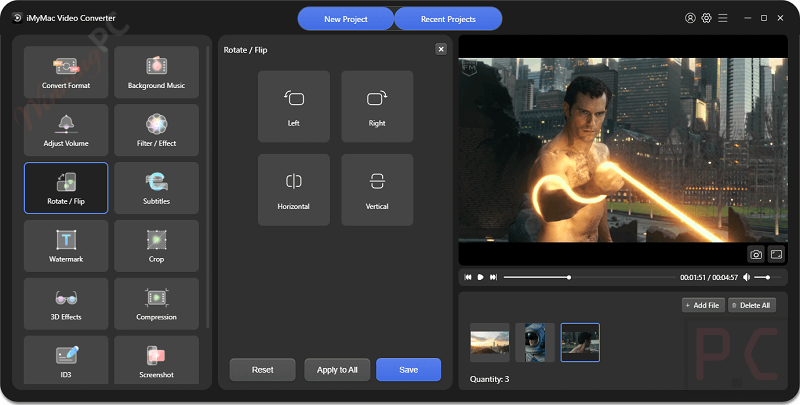Image resolution: width=800 pixels, height=405 pixels.
Task: Mute the preview with the speaker icon
Action: (x=746, y=277)
